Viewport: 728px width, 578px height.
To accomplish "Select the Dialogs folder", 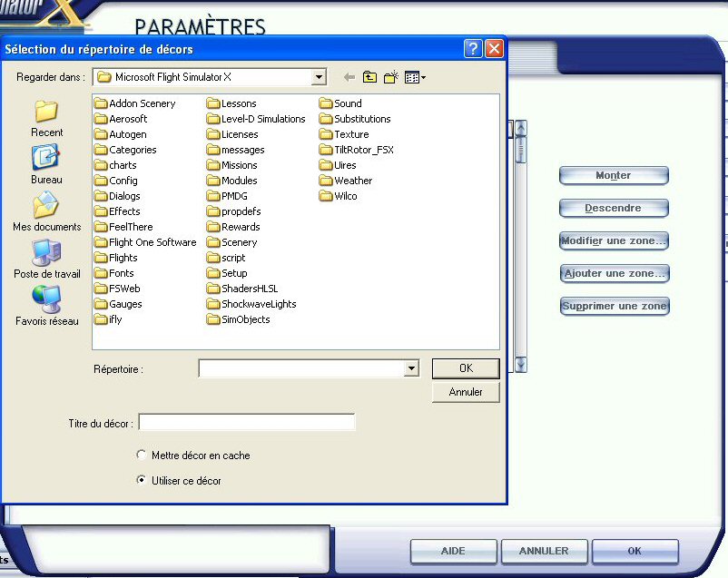I will [117, 196].
